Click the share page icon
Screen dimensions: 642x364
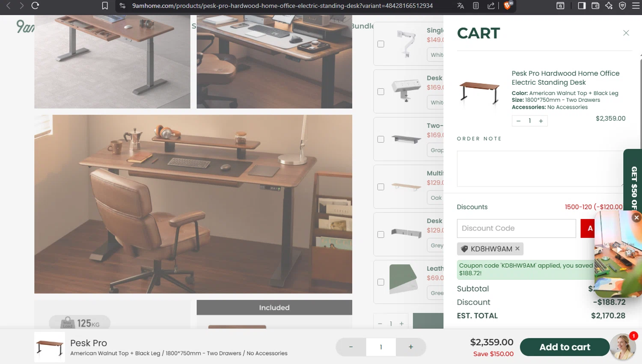(491, 6)
